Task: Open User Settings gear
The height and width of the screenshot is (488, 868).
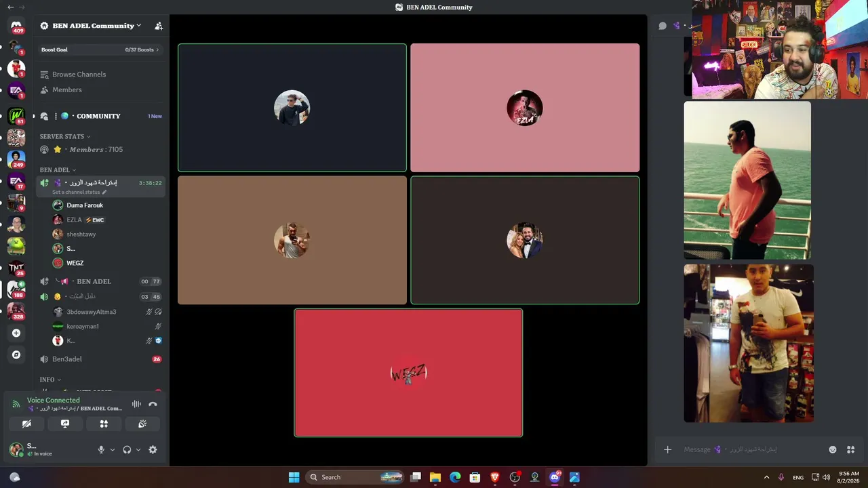Action: [x=153, y=449]
